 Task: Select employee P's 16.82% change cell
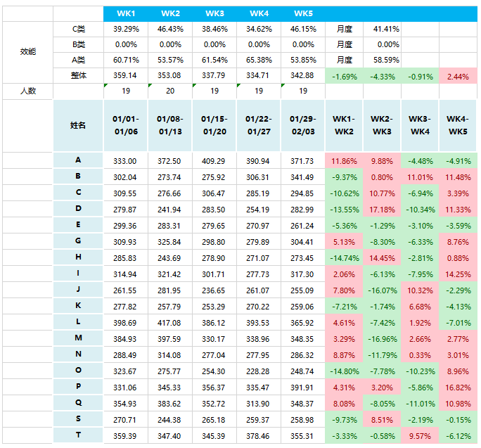tap(458, 387)
